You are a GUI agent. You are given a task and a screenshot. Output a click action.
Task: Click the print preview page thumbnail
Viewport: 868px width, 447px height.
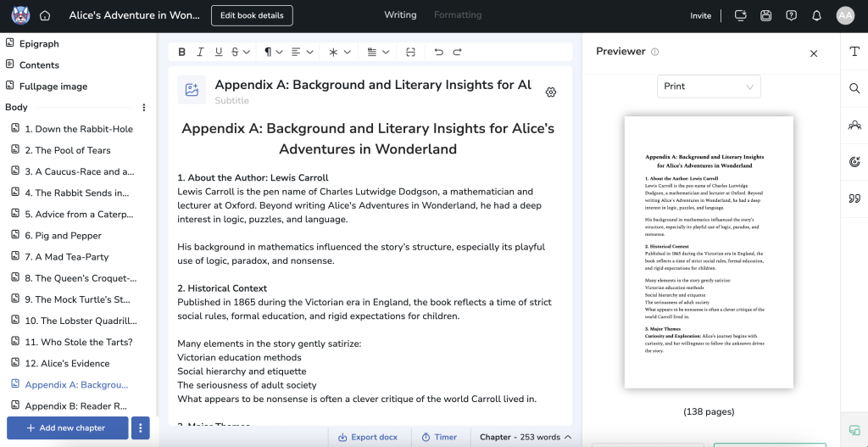(x=709, y=252)
